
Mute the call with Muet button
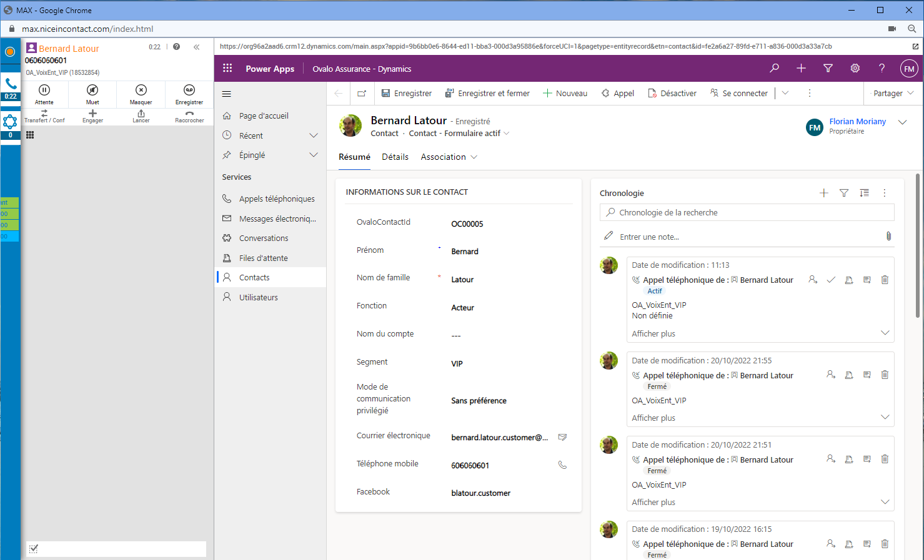(92, 93)
